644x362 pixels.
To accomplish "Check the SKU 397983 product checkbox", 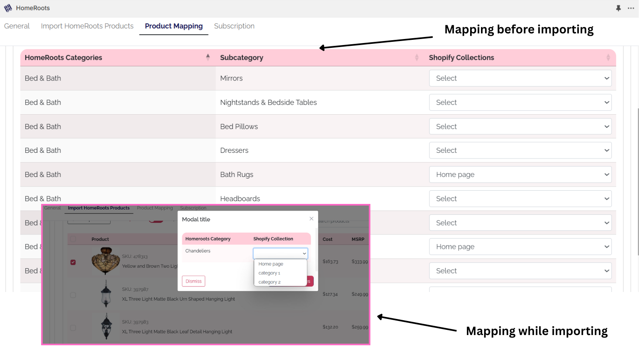I will [x=73, y=328].
